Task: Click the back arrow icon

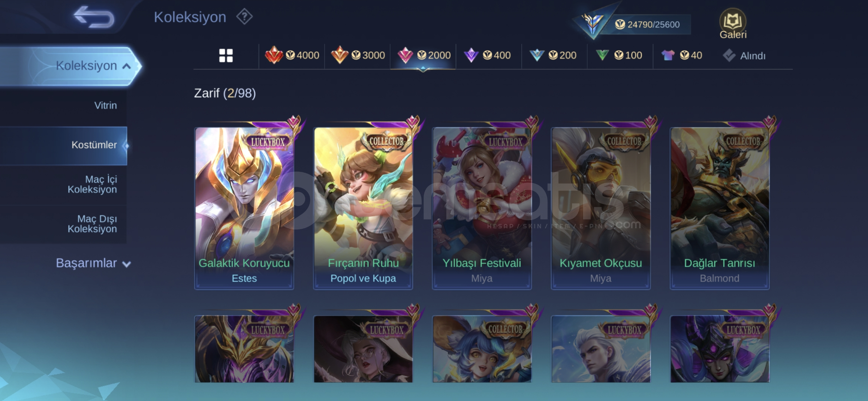Action: click(x=94, y=17)
